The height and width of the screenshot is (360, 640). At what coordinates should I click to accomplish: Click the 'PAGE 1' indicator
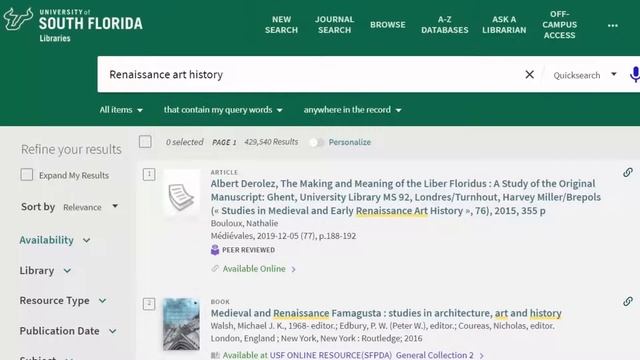pos(224,142)
